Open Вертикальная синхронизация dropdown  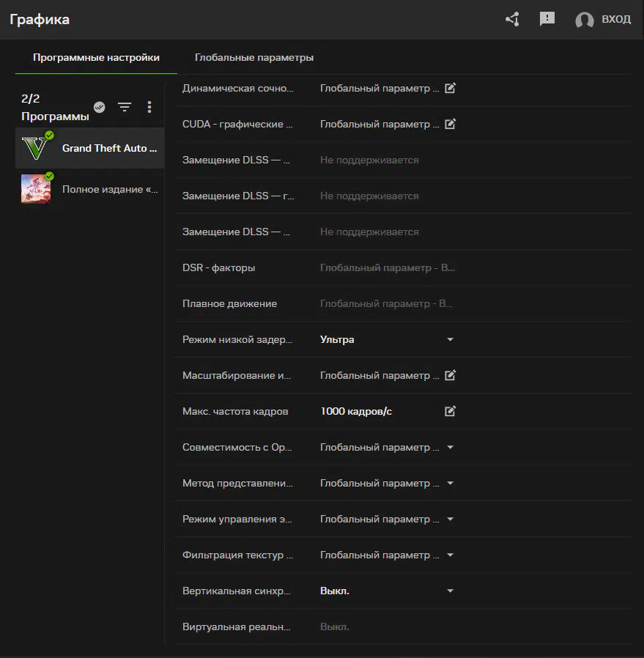451,591
